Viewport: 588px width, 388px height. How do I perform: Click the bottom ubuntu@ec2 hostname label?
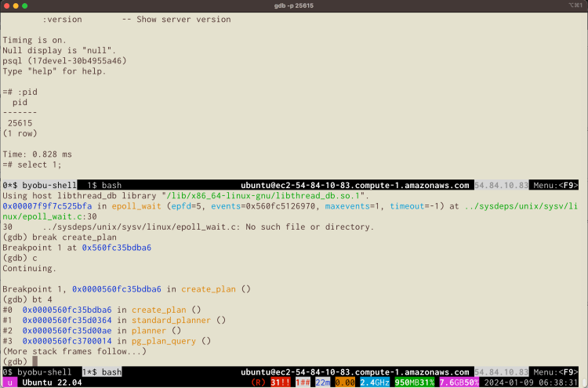pos(354,372)
